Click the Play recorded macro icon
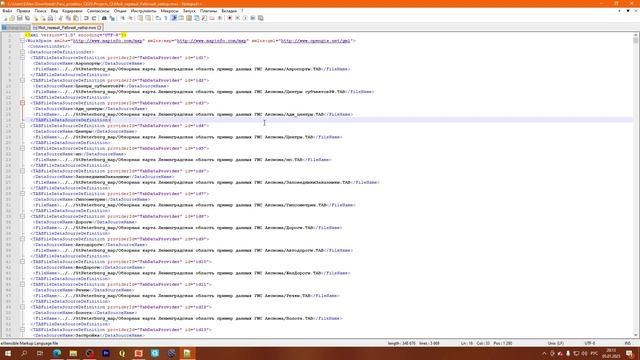Screen dimensions: 640x360 pyautogui.click(x=245, y=18)
